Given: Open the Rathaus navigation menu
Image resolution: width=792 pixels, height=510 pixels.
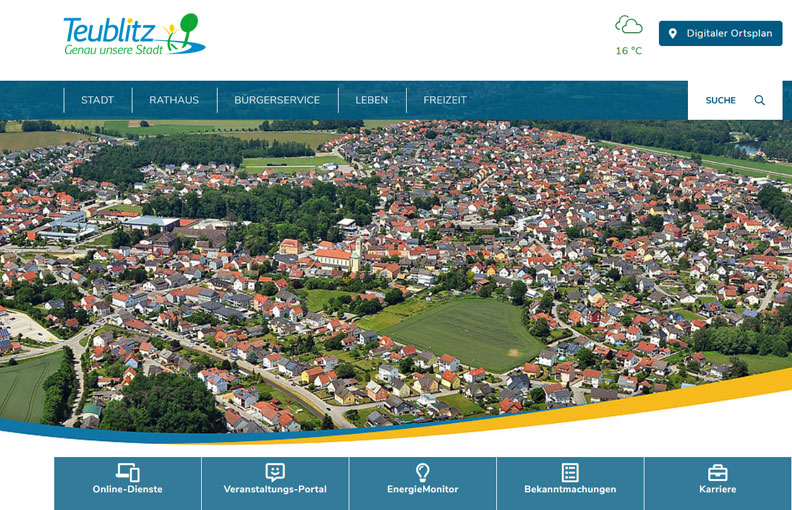Looking at the screenshot, I should tap(174, 101).
